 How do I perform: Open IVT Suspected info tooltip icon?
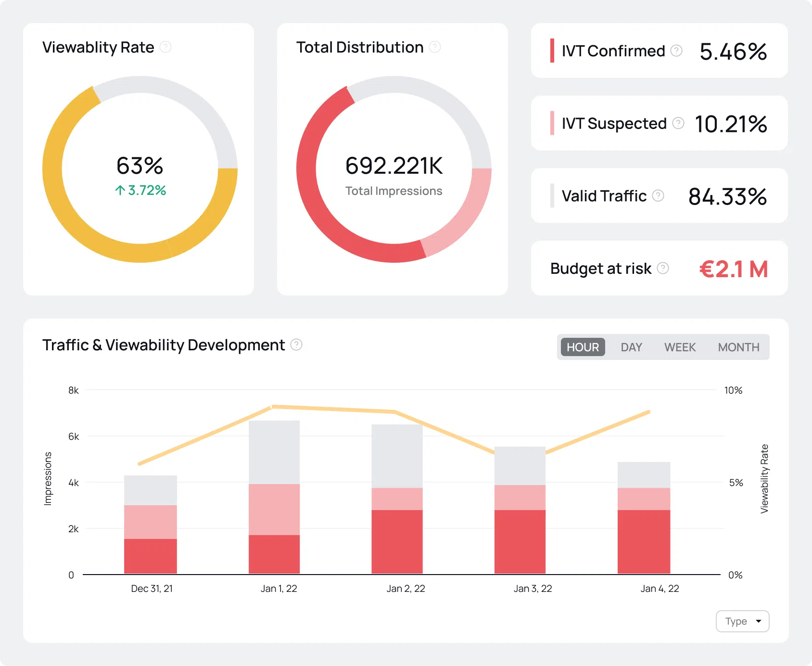click(x=678, y=123)
